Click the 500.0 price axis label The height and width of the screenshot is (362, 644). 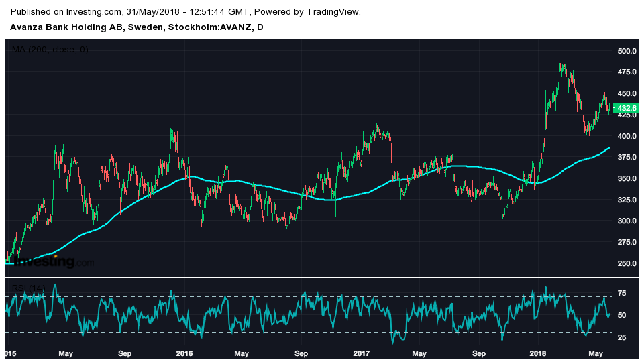pos(627,51)
